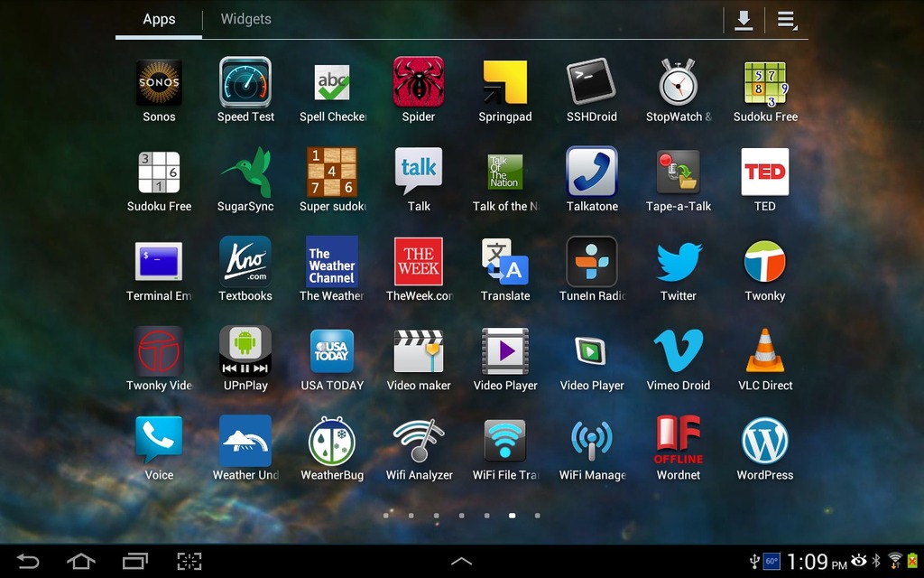The image size is (924, 578).
Task: Show downloaded apps via download icon
Action: coord(744,20)
